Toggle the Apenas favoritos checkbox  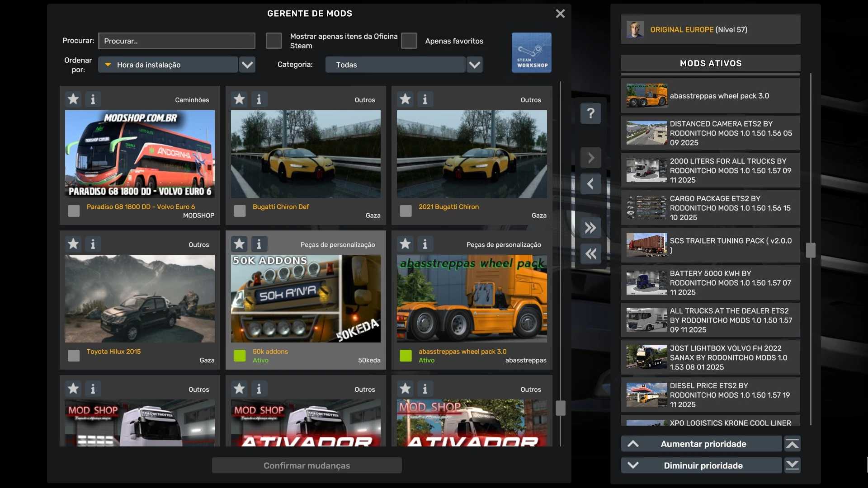[409, 41]
